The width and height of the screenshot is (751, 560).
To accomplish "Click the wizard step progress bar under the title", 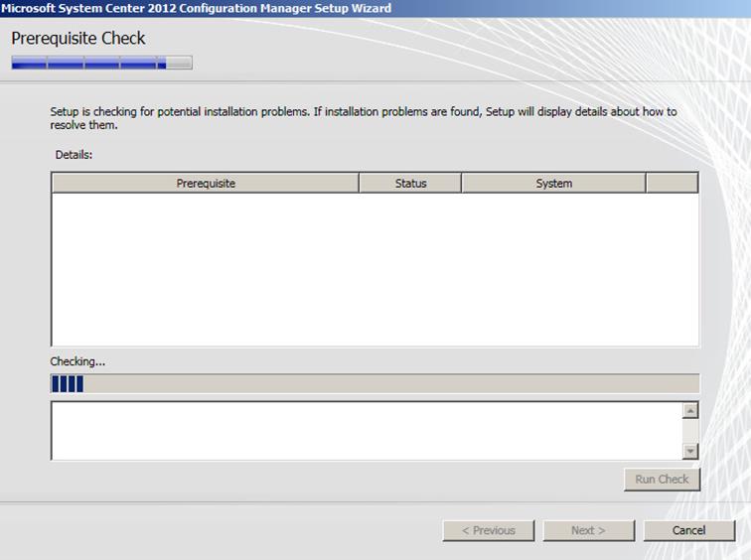I will 102,63.
